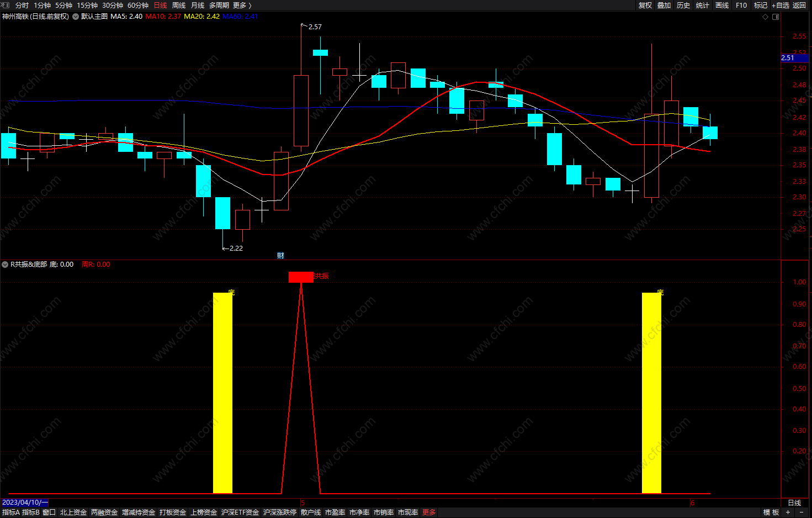Select the 60分钟 period

tap(138, 5)
